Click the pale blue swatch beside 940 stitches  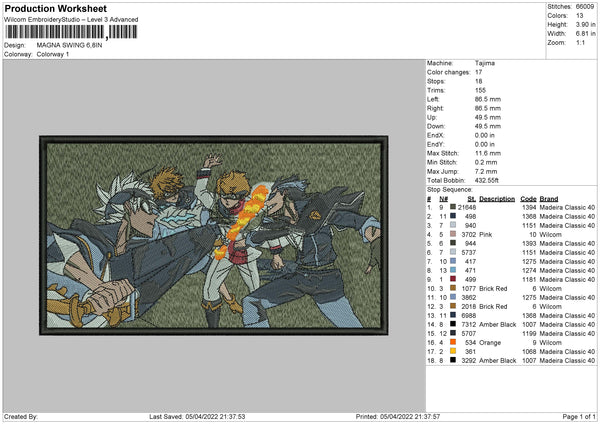[x=453, y=225]
